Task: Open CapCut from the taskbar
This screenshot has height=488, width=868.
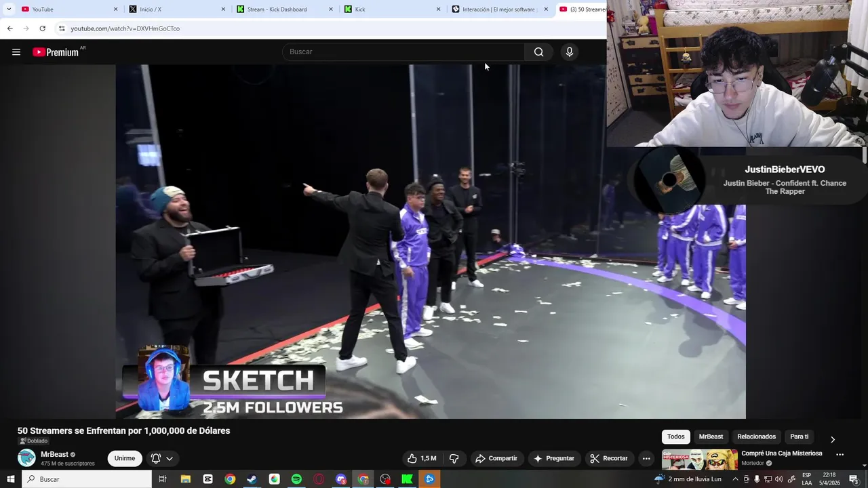Action: (208, 479)
